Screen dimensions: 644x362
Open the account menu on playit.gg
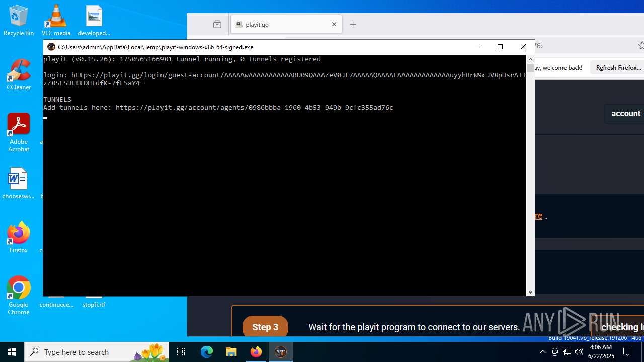(x=625, y=113)
